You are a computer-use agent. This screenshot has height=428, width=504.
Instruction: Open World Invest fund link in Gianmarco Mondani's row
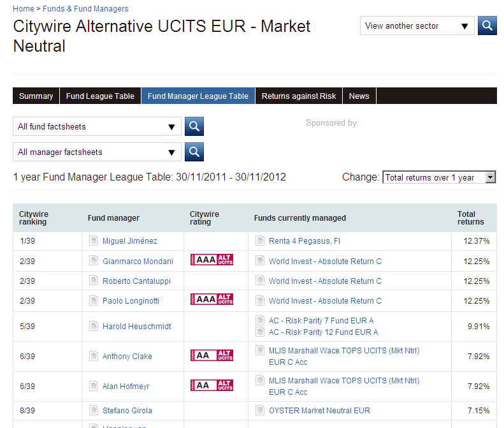[x=325, y=261]
